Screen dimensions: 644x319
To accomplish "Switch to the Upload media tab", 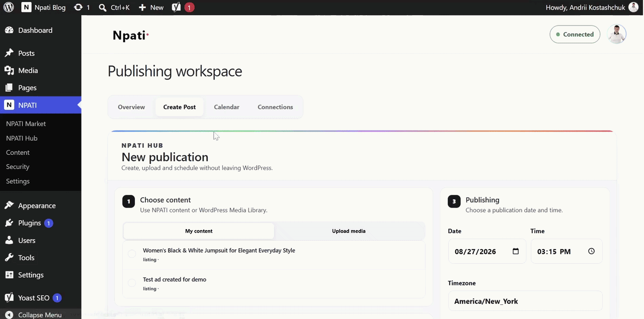I will (x=349, y=231).
